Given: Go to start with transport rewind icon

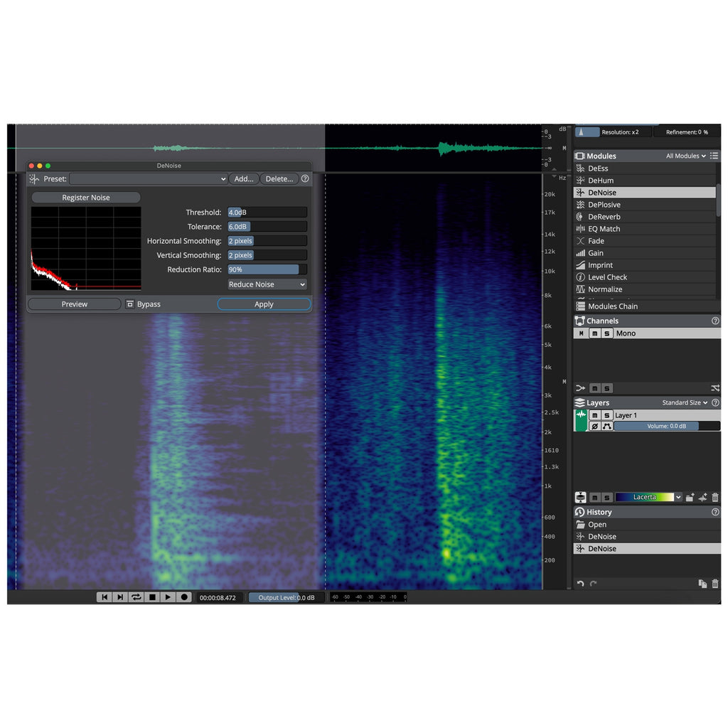Looking at the screenshot, I should click(x=105, y=597).
